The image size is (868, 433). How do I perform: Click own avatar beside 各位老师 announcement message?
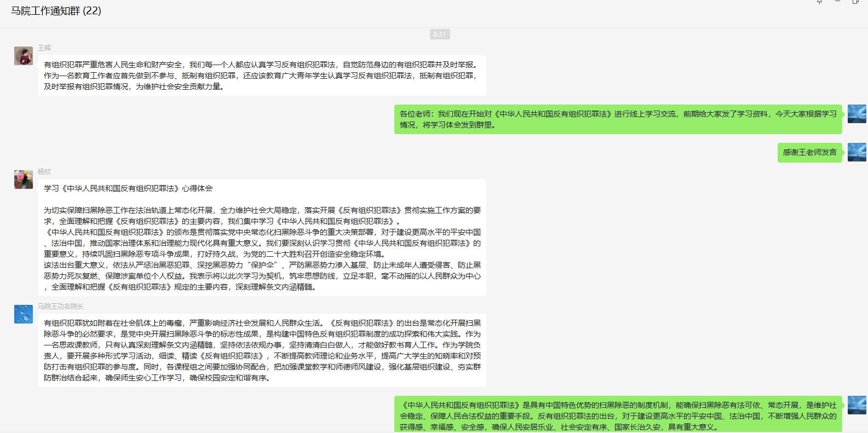pyautogui.click(x=857, y=114)
